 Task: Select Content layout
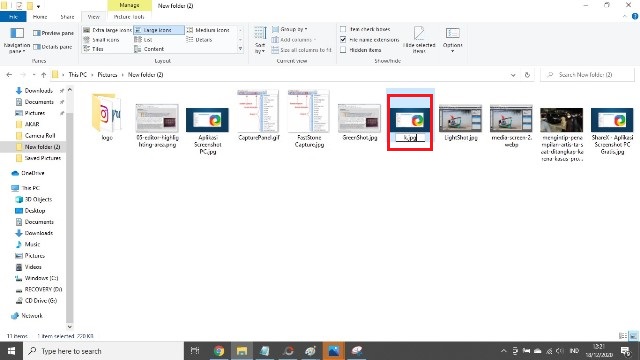pos(149,49)
